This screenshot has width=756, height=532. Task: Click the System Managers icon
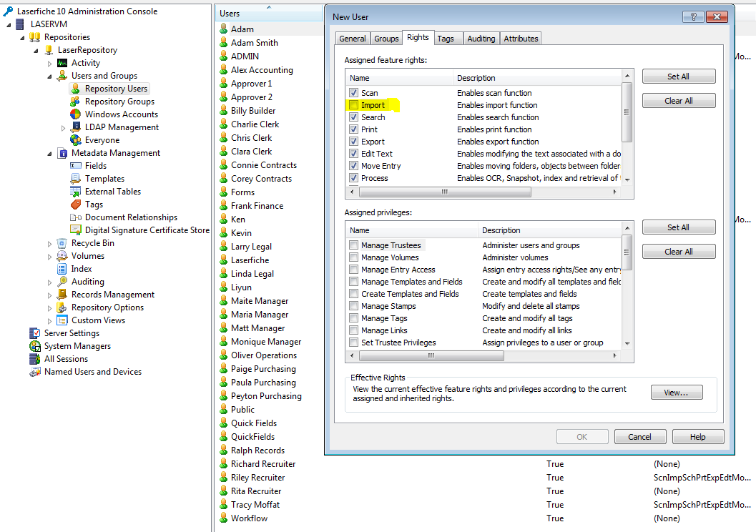[35, 346]
